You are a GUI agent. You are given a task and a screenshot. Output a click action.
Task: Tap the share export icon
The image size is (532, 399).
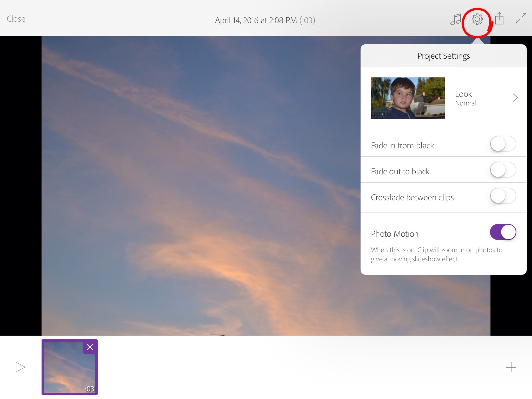coord(499,19)
